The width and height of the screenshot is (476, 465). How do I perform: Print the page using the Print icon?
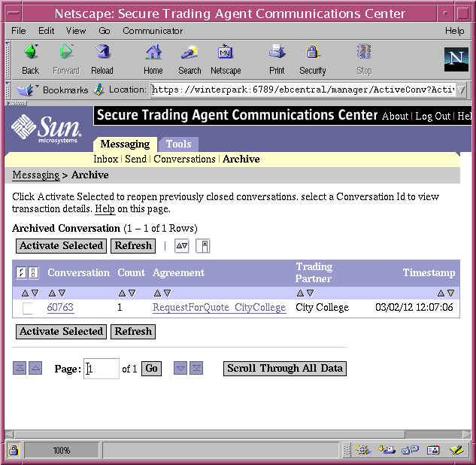pyautogui.click(x=277, y=52)
